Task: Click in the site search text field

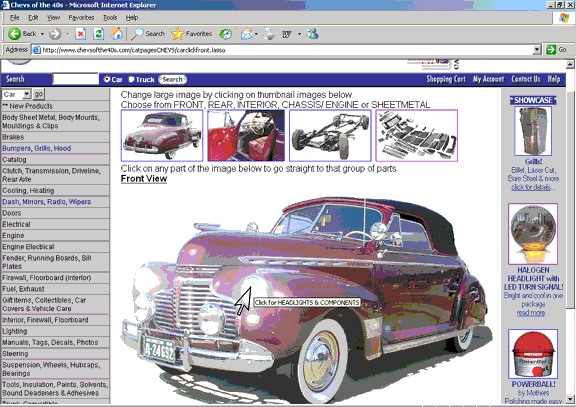Action: [76, 79]
